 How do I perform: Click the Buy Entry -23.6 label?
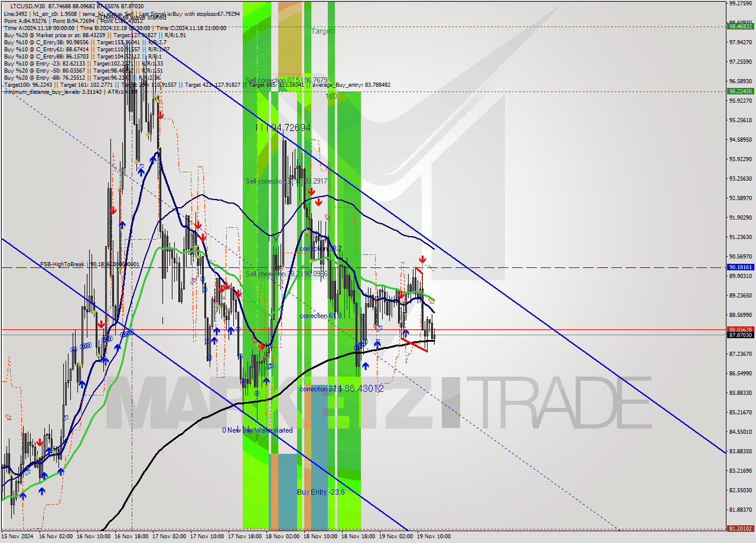(x=321, y=492)
